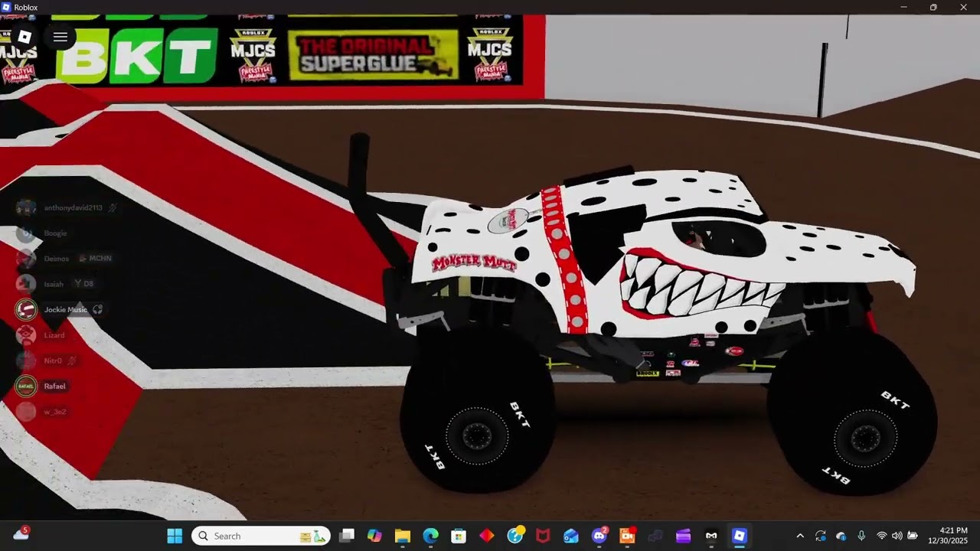
Task: Open the purple video editor app in taskbar
Action: click(x=683, y=536)
